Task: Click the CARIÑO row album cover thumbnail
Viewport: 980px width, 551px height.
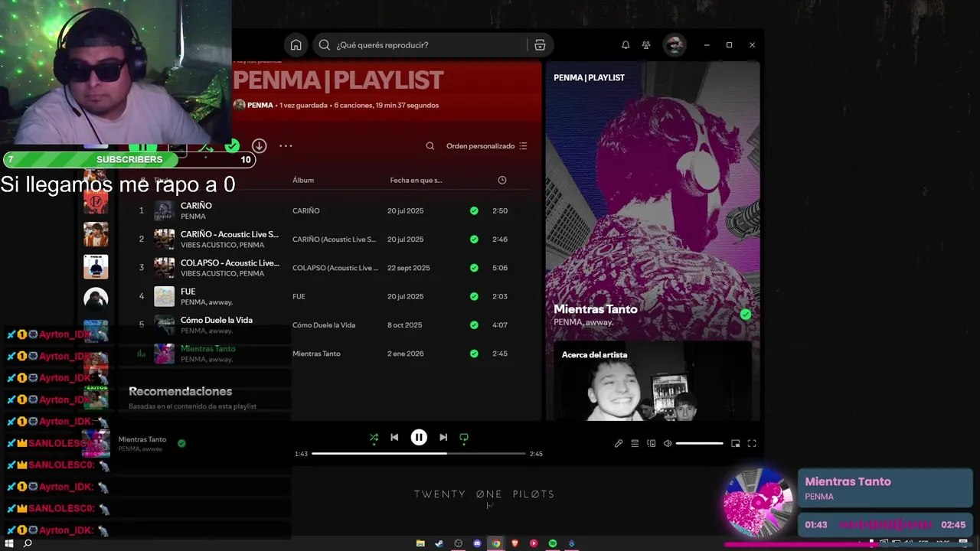Action: (164, 210)
